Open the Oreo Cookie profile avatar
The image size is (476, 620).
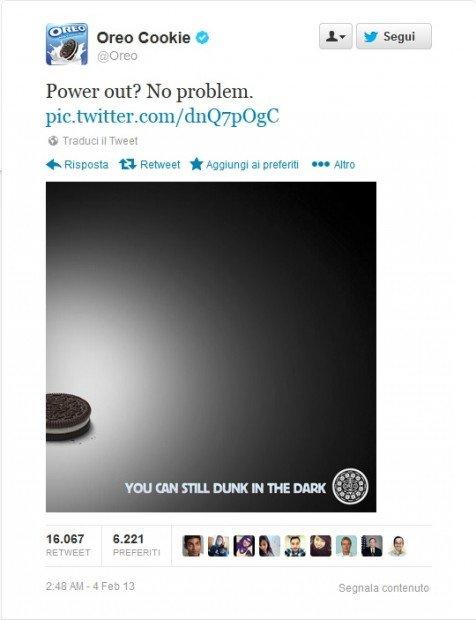pyautogui.click(x=67, y=44)
